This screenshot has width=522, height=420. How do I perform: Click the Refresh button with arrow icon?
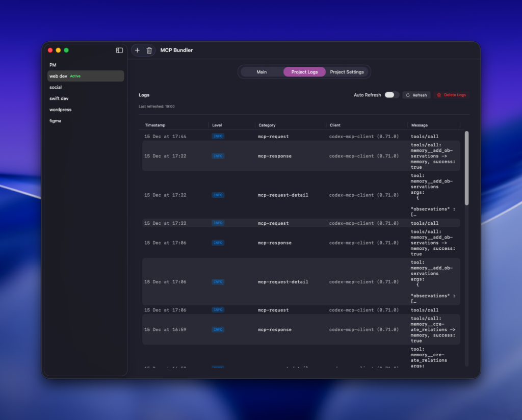[416, 95]
